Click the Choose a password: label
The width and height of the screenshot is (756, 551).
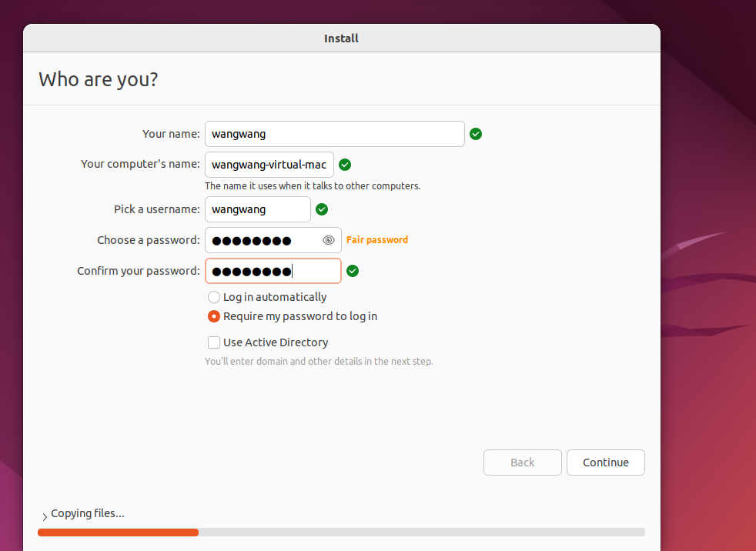click(148, 240)
